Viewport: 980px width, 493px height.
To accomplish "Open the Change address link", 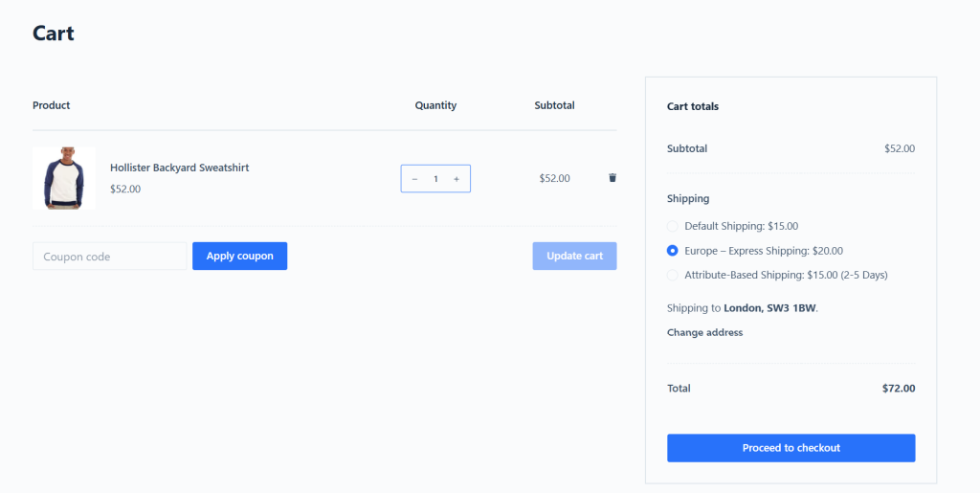I will pyautogui.click(x=705, y=332).
